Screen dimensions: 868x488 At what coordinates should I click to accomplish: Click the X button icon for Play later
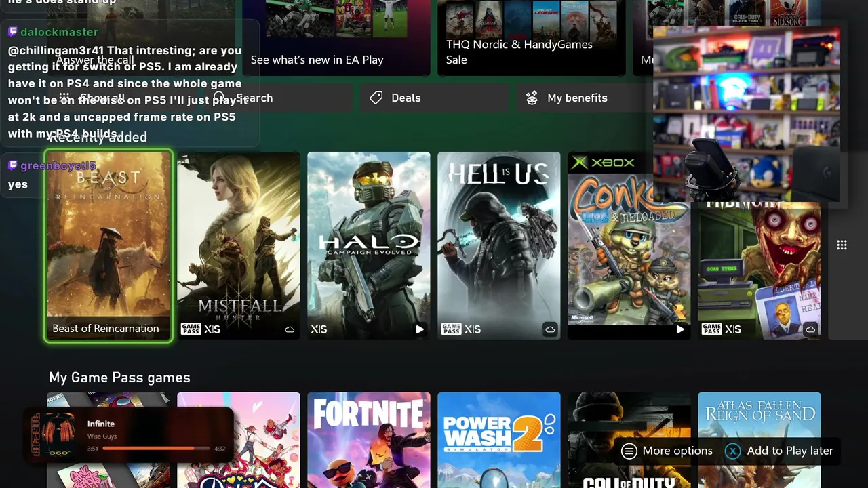(x=732, y=451)
